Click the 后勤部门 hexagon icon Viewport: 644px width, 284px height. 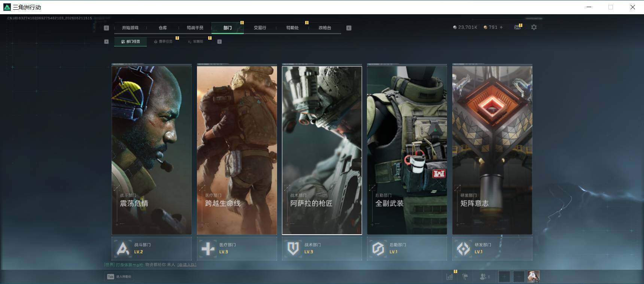[378, 248]
